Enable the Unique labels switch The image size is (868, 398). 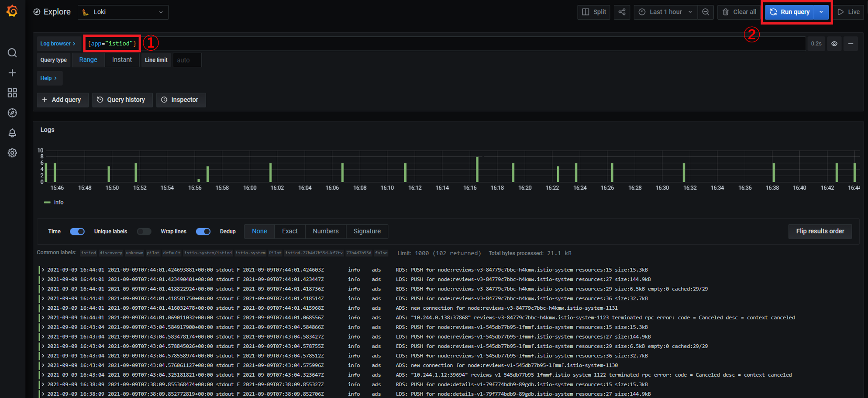click(x=144, y=232)
